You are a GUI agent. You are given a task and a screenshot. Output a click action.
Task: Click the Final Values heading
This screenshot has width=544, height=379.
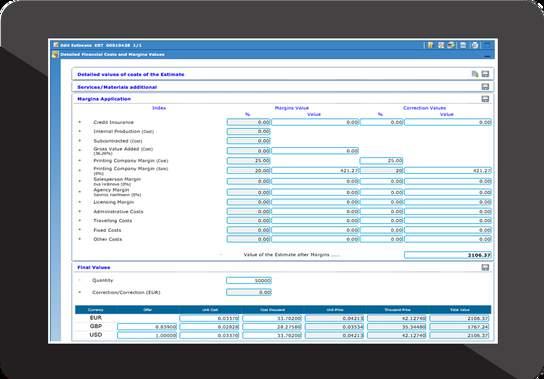94,267
